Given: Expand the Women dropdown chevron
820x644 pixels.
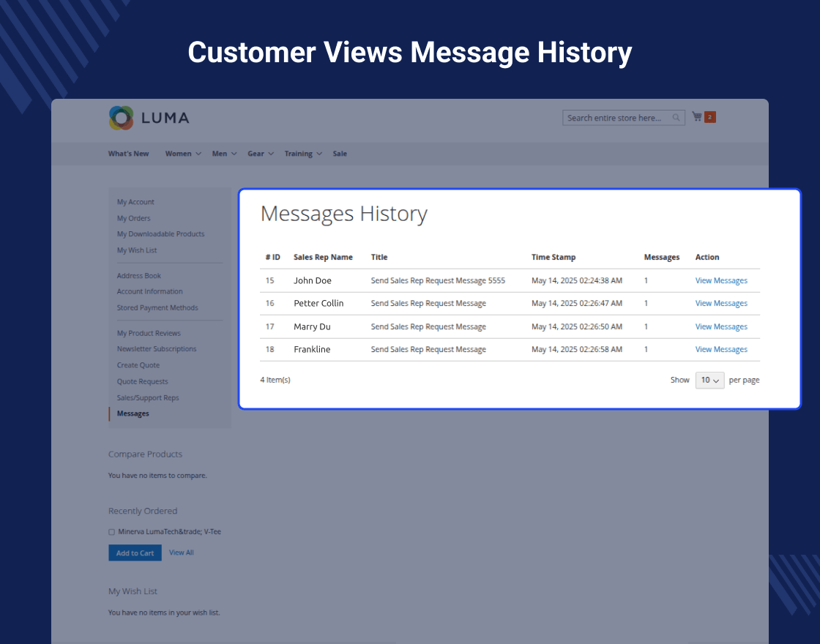Looking at the screenshot, I should pyautogui.click(x=198, y=154).
